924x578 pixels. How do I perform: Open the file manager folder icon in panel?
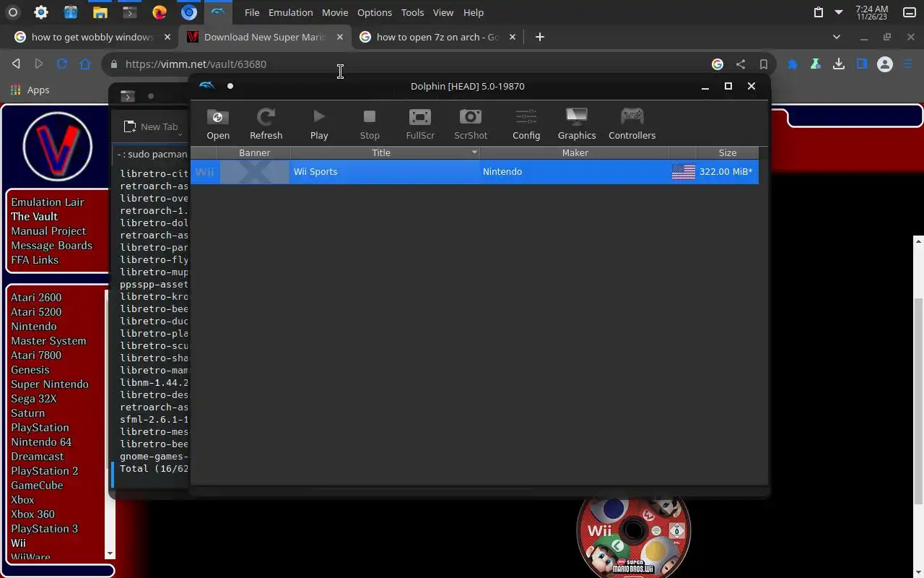click(100, 12)
